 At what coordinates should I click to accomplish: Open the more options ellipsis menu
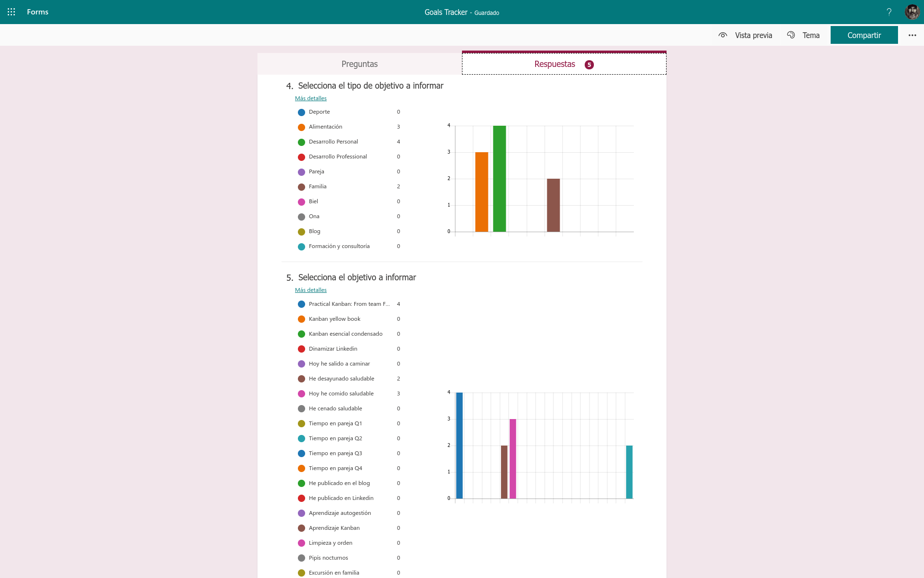click(x=912, y=35)
